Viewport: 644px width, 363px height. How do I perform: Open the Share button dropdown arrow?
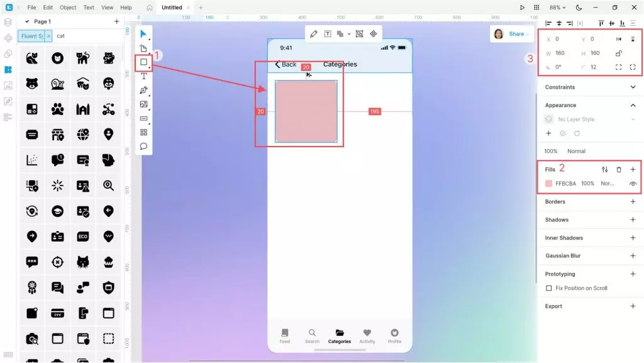(x=528, y=34)
